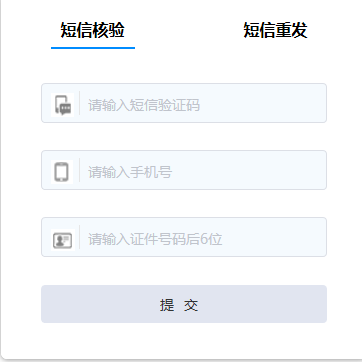Open the 短信重发 tab
Image resolution: width=362 pixels, height=362 pixels.
[x=275, y=30]
